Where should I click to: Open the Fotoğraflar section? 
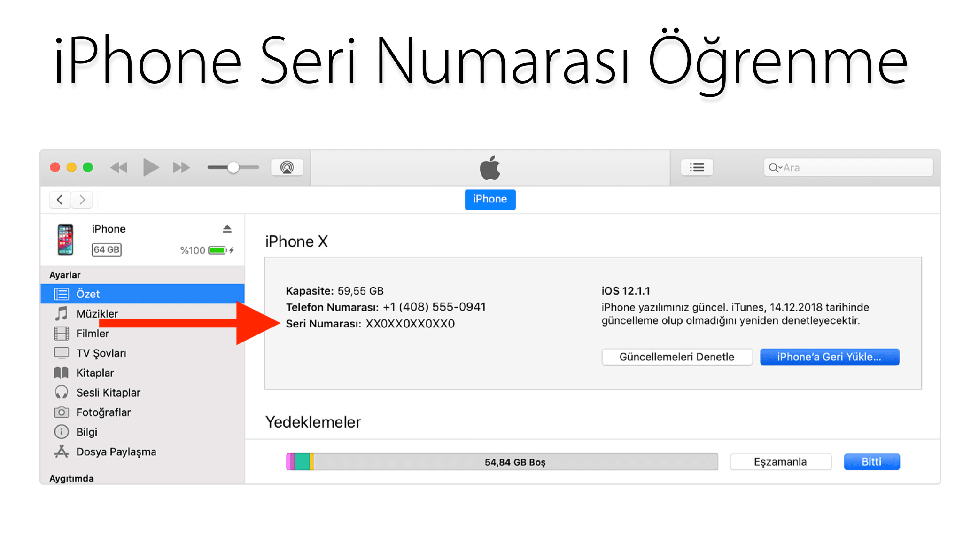(x=103, y=412)
